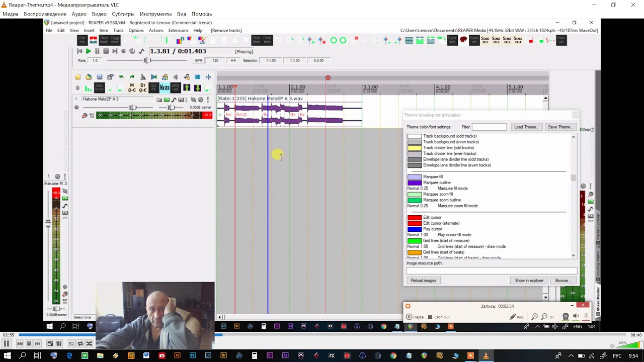
Task: Click the Edit cursor red color swatch
Action: point(415,218)
